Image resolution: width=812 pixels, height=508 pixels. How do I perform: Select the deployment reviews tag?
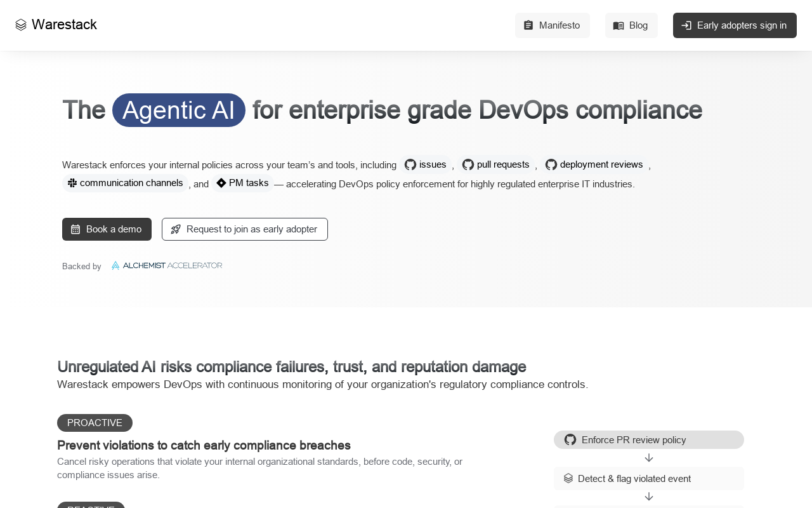tap(594, 164)
